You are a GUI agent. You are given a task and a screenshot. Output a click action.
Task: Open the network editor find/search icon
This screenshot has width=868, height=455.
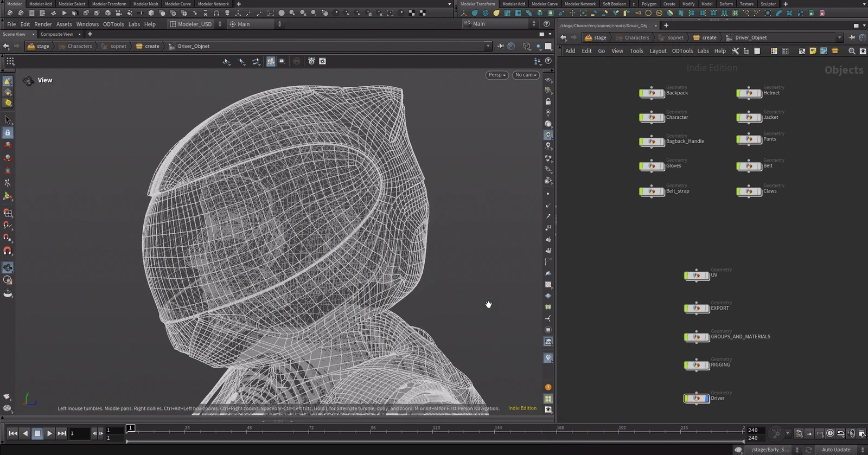pyautogui.click(x=852, y=51)
